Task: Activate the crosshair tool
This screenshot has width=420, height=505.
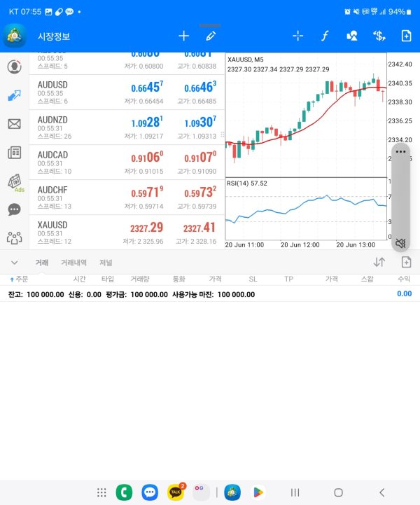Action: [x=297, y=36]
